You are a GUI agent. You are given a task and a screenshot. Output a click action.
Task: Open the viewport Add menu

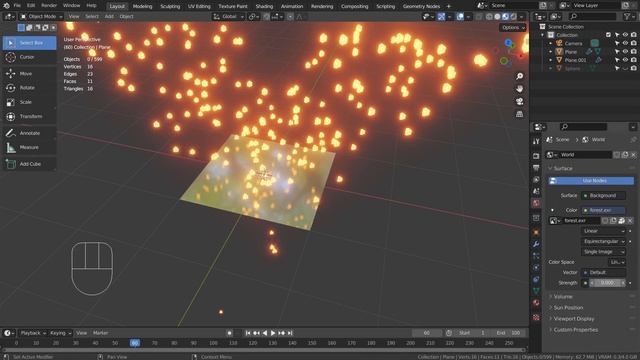click(109, 16)
